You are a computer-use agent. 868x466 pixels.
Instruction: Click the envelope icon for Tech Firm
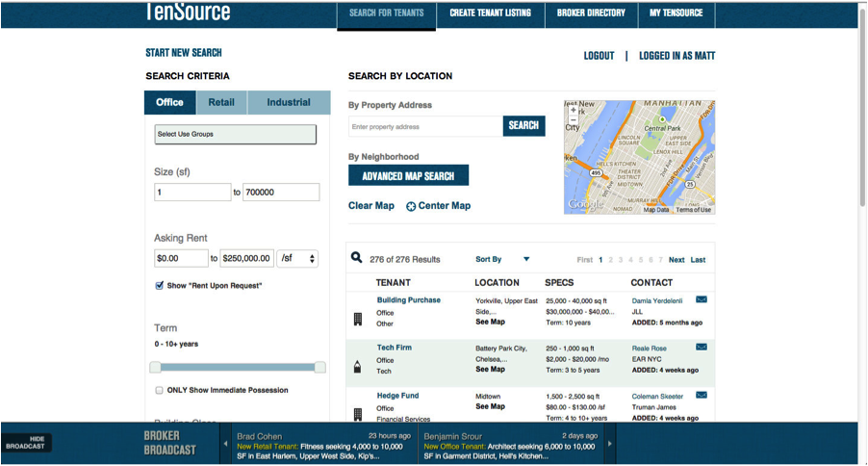702,348
